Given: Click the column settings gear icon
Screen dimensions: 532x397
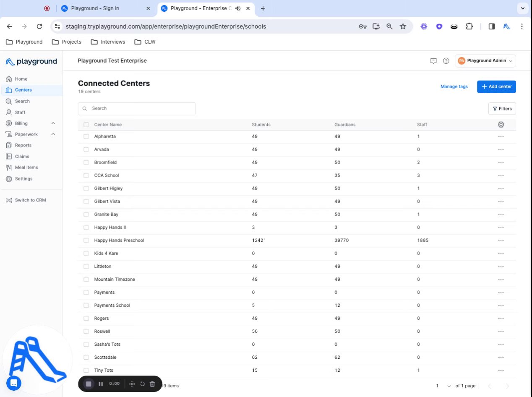Looking at the screenshot, I should 501,125.
